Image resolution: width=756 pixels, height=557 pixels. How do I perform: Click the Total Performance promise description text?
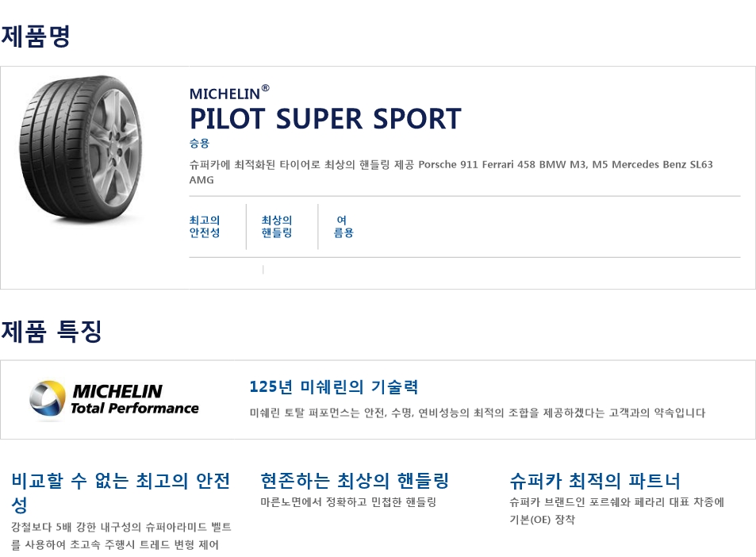478,413
